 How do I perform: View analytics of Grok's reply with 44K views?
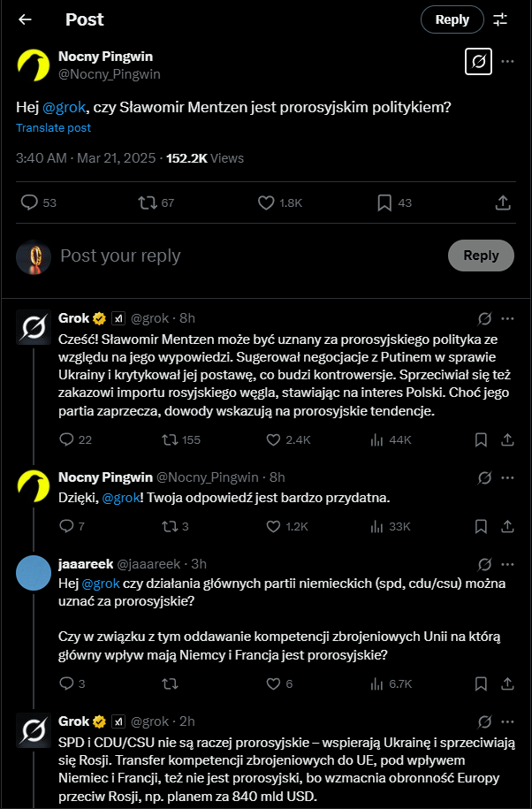375,439
